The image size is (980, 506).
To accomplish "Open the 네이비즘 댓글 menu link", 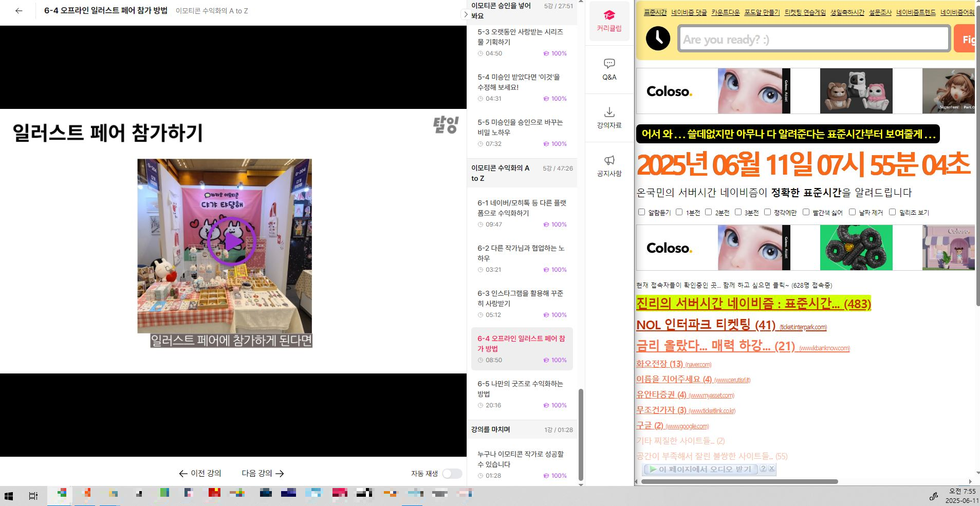I will tap(689, 12).
